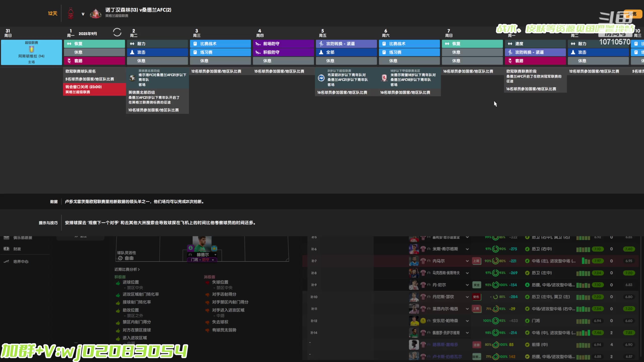Click the 受伤 badge in 丹尼斯·瑟钦's row
Viewport: 644px width, 362px height.
click(x=476, y=297)
